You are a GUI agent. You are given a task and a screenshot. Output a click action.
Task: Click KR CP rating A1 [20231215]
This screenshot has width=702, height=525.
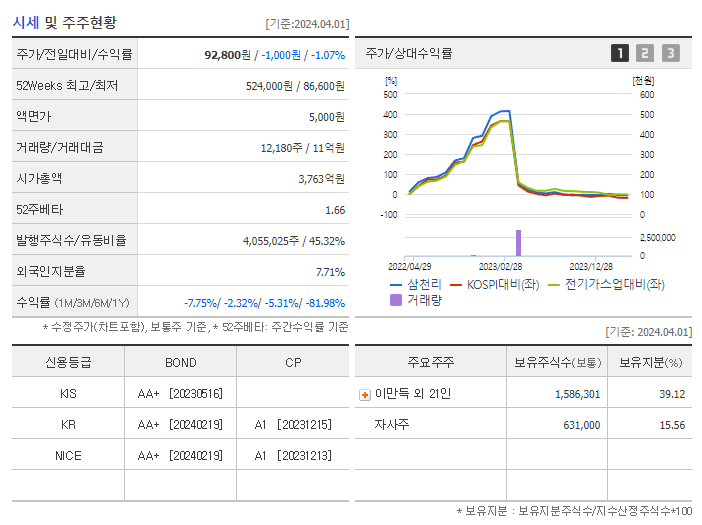(x=293, y=425)
